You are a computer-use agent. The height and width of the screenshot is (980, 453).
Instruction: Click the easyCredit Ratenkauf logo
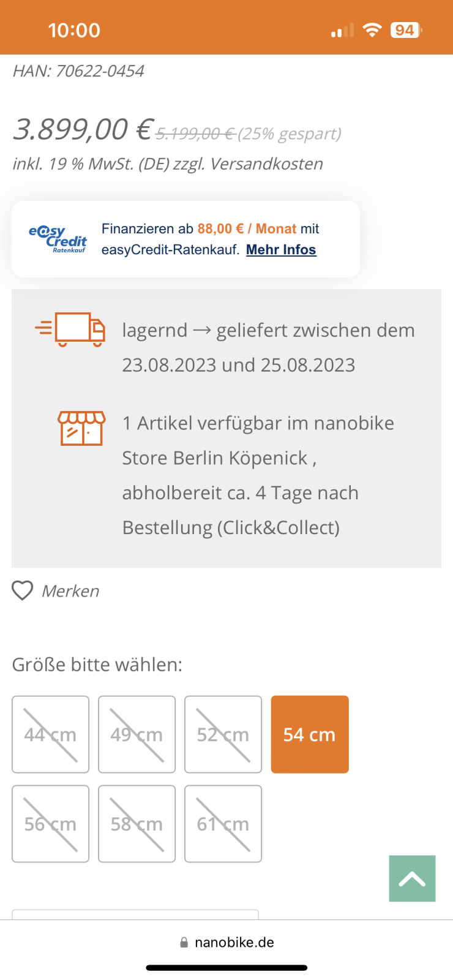click(x=58, y=239)
